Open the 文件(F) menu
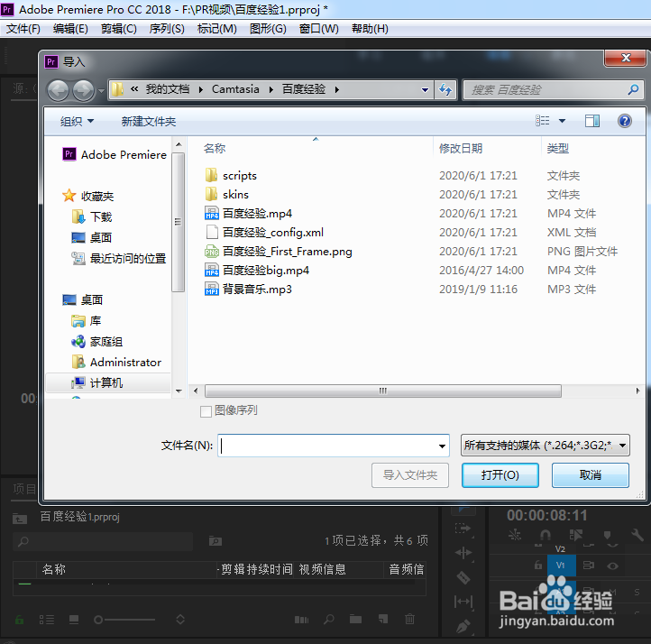This screenshot has width=651, height=644. 23,29
